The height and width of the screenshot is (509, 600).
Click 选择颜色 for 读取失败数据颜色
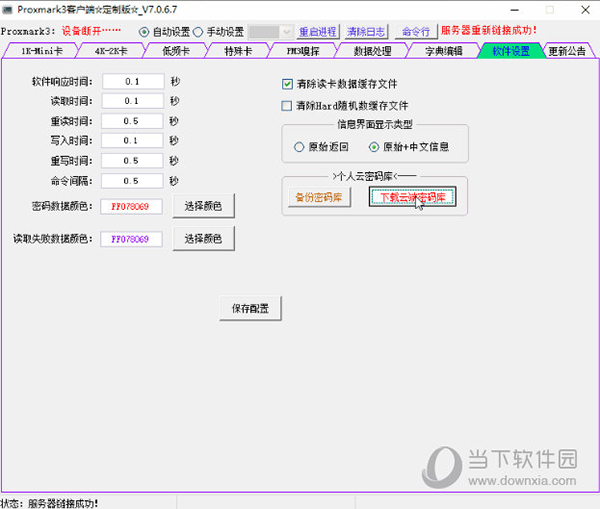coord(203,239)
